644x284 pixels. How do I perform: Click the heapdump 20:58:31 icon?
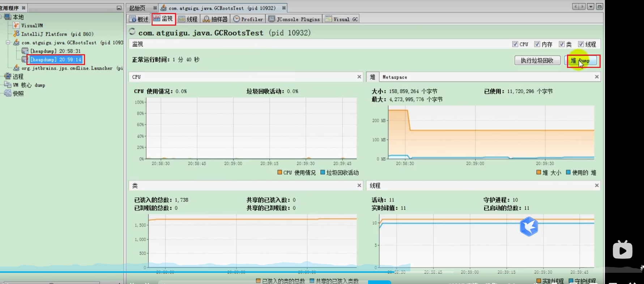click(25, 51)
